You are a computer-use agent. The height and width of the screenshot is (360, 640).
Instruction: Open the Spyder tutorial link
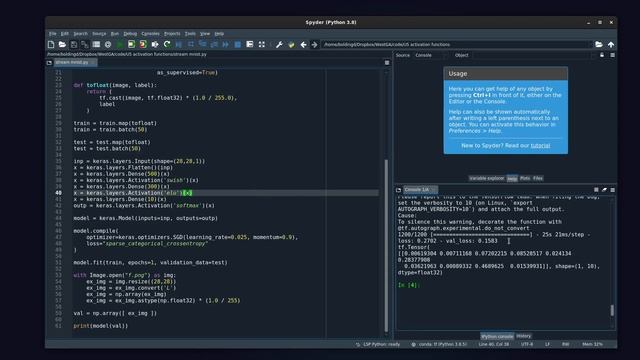click(540, 146)
